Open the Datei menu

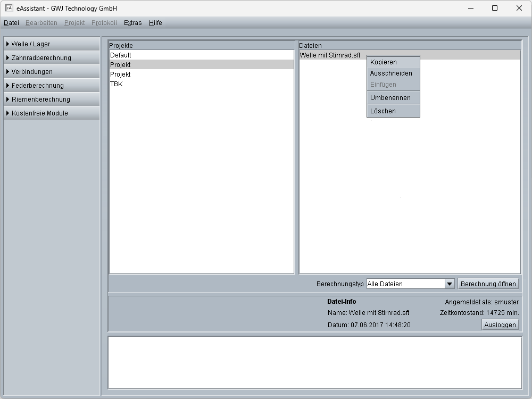click(11, 23)
